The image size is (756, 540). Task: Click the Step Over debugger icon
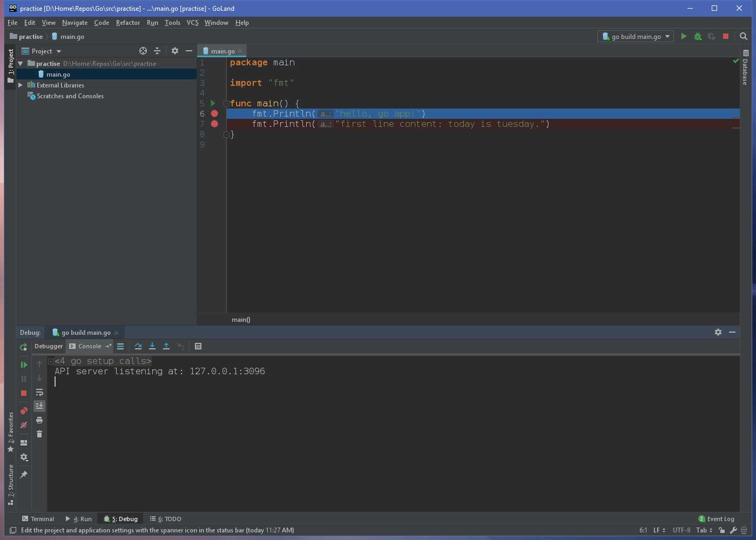(x=138, y=346)
